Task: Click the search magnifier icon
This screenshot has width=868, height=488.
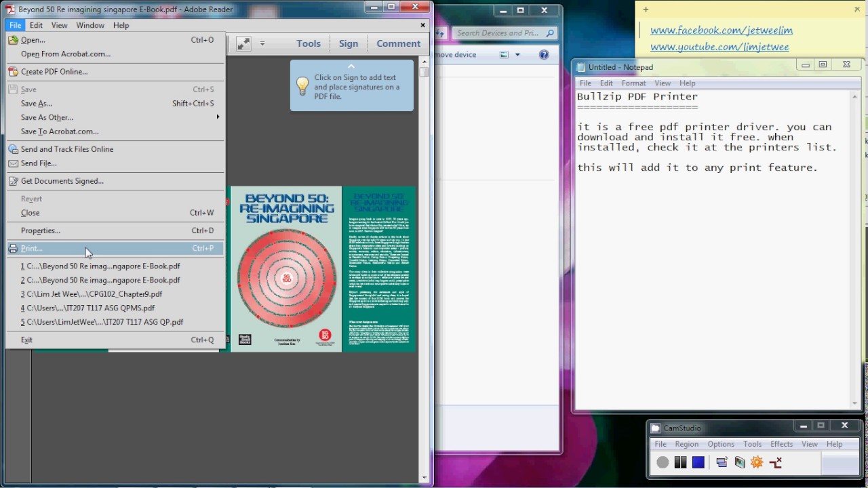Action: [550, 33]
